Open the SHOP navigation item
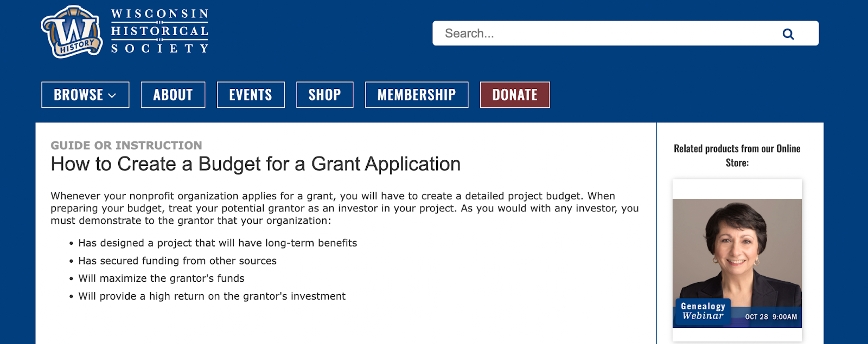This screenshot has height=344, width=868. (x=324, y=94)
